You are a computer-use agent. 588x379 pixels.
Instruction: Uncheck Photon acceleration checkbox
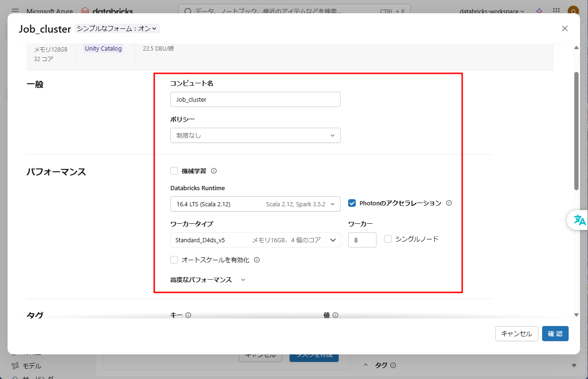coord(352,203)
